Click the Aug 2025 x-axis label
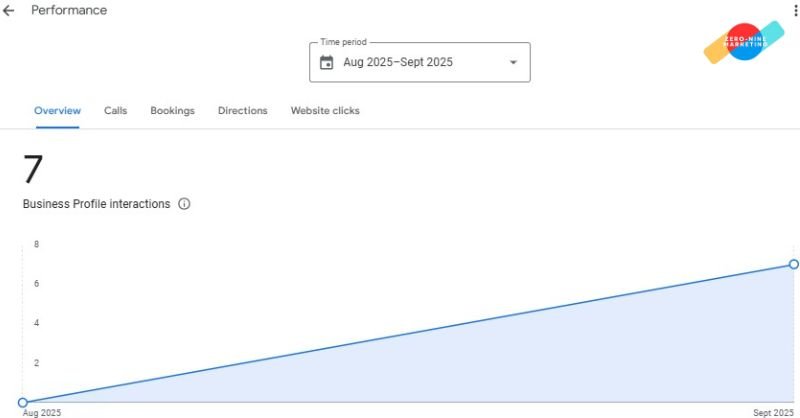The width and height of the screenshot is (800, 418). click(43, 412)
